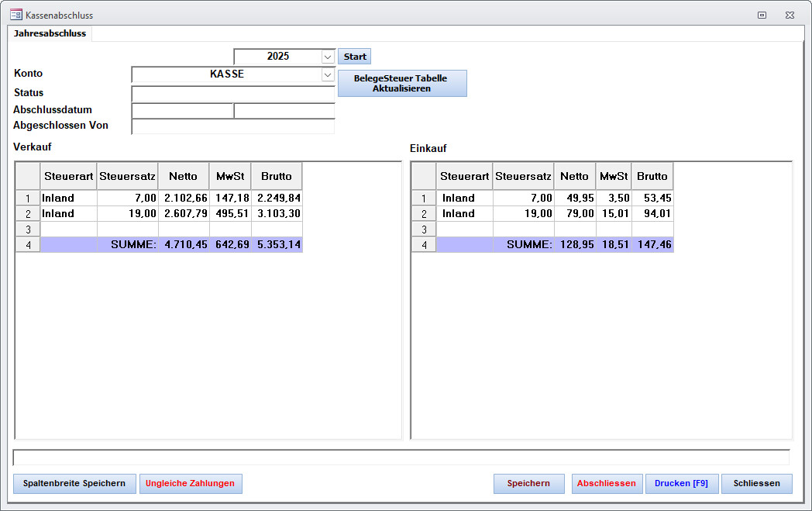Open Ungleiche Zahlungen
Image resolution: width=812 pixels, height=511 pixels.
(191, 483)
